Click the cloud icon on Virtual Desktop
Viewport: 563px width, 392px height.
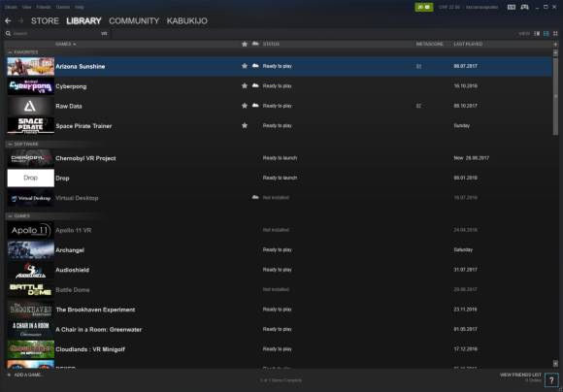pyautogui.click(x=255, y=197)
